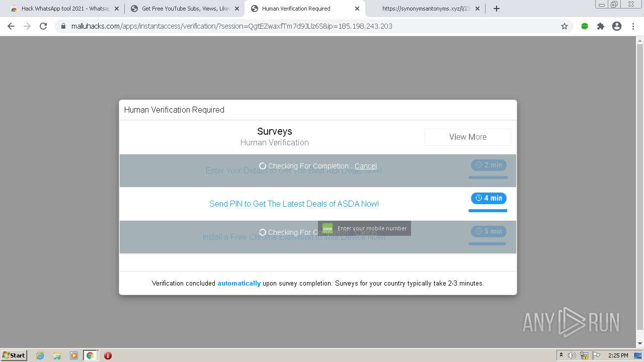Close the synonymsantonyms.xyz tab
644x362 pixels.
(x=477, y=9)
